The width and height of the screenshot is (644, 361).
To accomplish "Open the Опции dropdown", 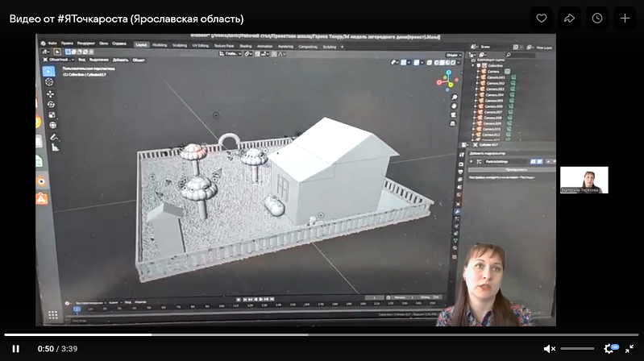I will point(454,55).
